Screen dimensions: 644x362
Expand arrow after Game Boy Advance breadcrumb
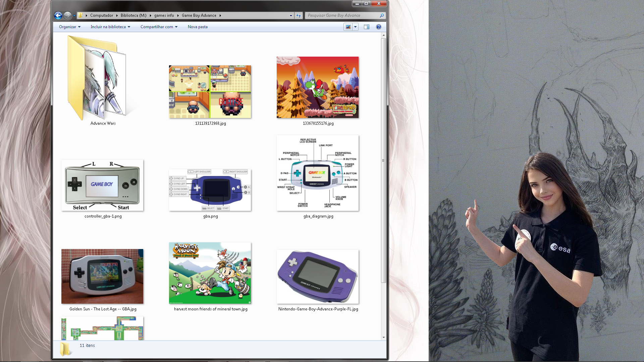point(220,15)
